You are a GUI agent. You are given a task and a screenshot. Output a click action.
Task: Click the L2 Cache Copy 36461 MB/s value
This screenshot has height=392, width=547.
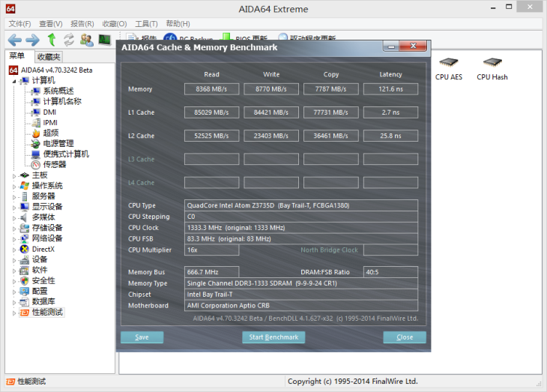[x=330, y=136]
